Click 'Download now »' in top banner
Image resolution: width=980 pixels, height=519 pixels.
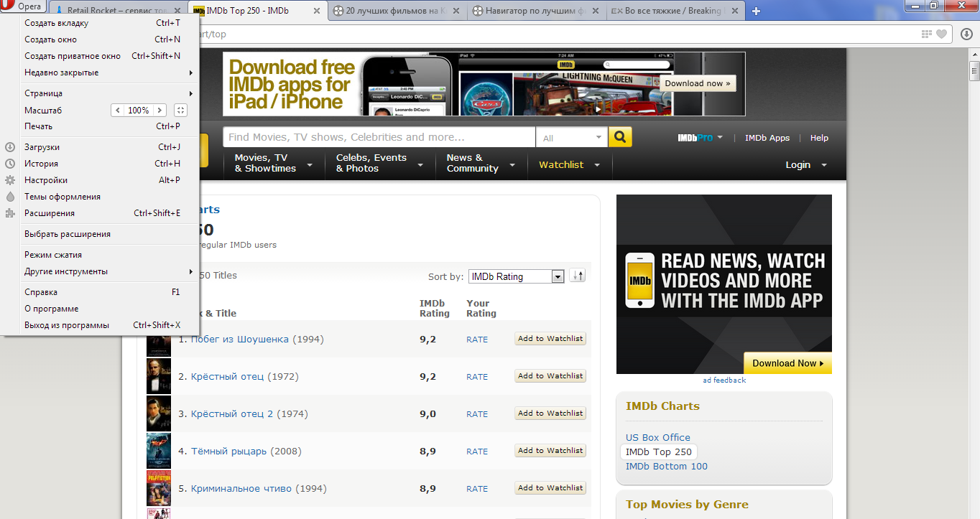tap(698, 83)
